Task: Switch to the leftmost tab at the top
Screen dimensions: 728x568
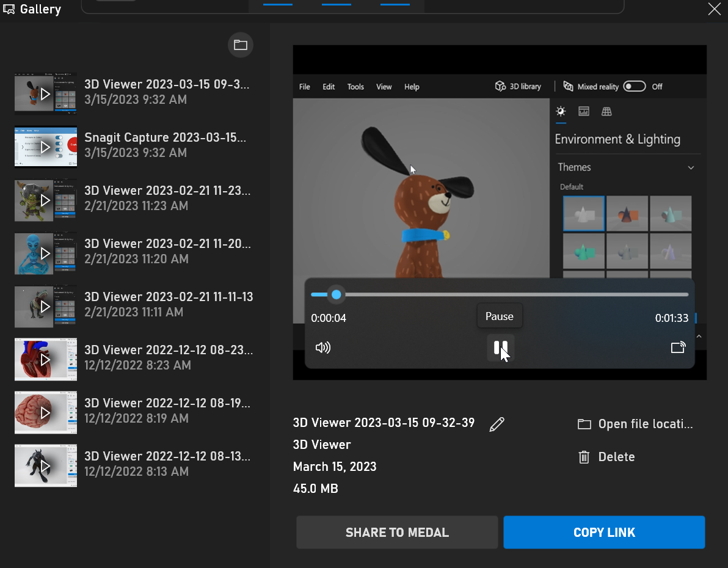Action: point(278,5)
